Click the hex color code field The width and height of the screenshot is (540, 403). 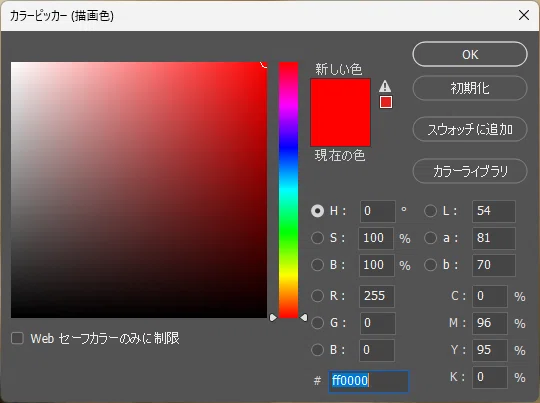coord(368,381)
